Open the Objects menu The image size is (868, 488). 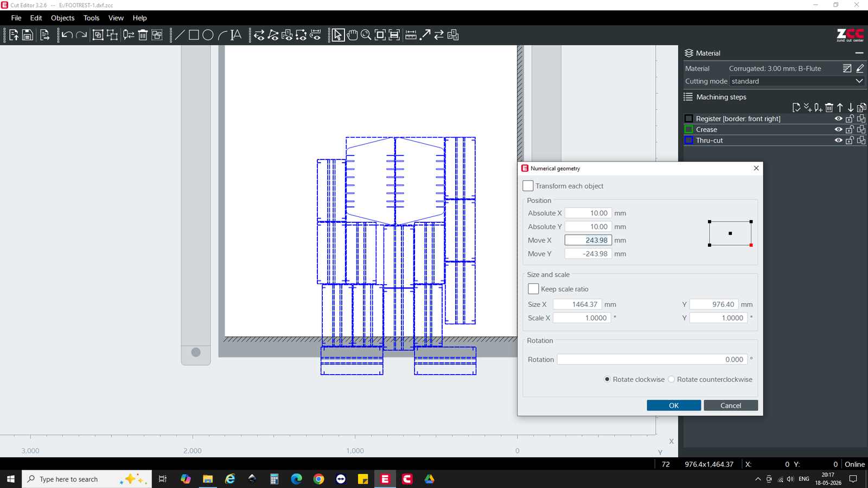62,18
